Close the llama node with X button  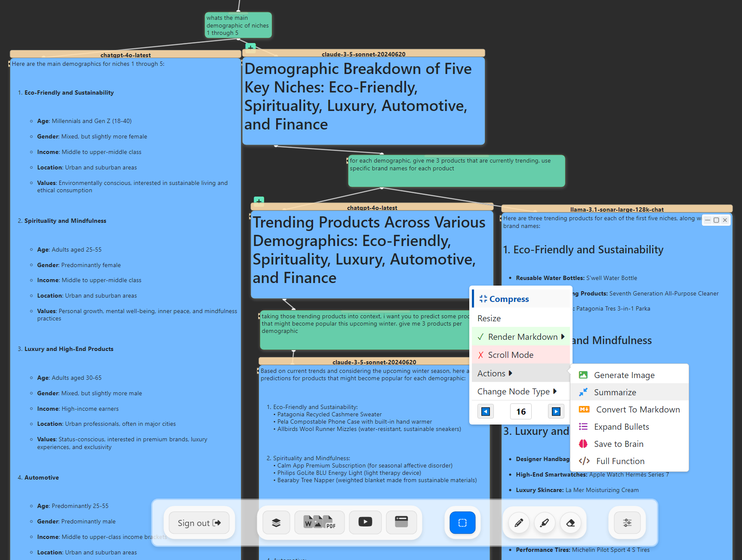pyautogui.click(x=725, y=220)
